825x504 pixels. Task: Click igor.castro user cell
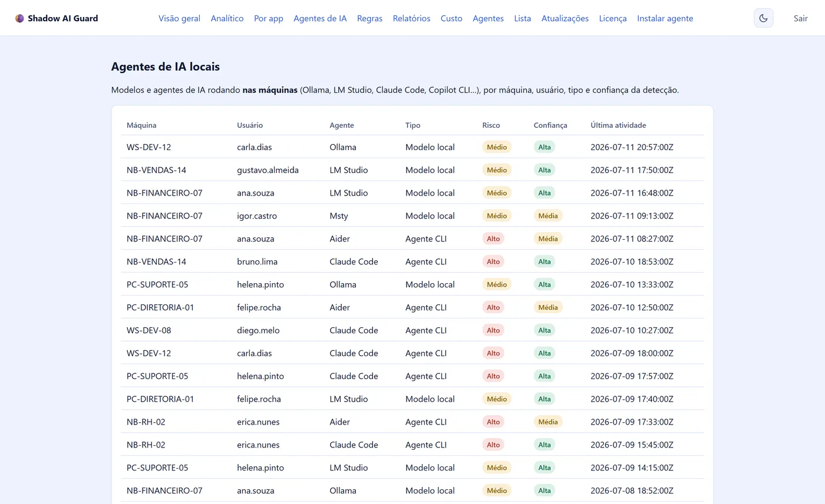coord(257,216)
